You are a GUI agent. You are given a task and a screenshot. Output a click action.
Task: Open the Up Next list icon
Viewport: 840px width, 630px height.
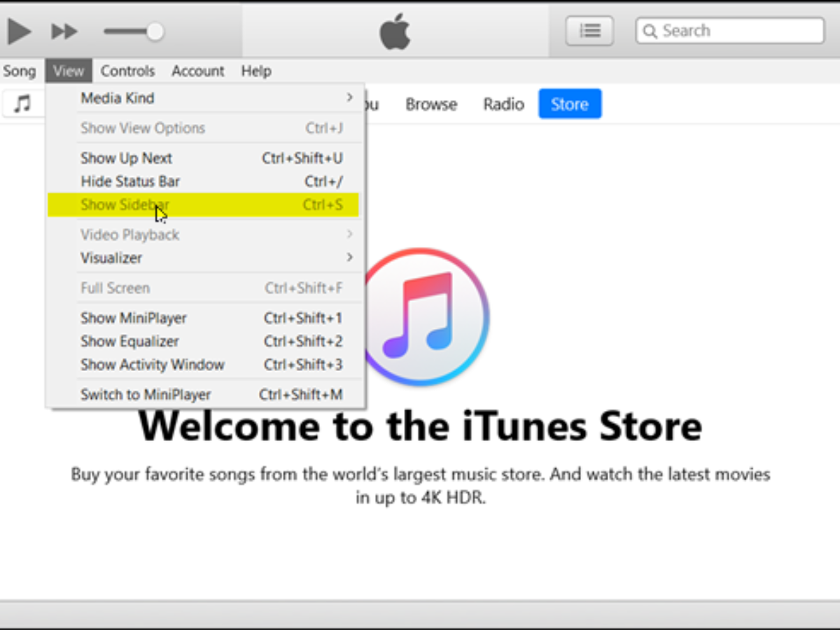[589, 31]
